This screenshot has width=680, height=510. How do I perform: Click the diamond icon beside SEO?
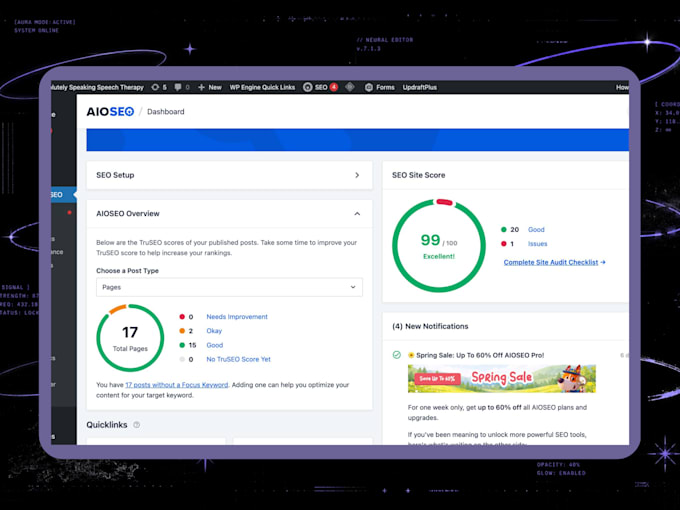coord(350,87)
